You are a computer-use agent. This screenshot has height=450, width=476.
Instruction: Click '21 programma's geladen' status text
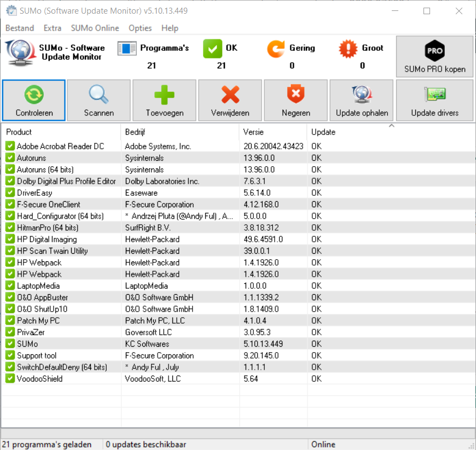[x=47, y=445]
